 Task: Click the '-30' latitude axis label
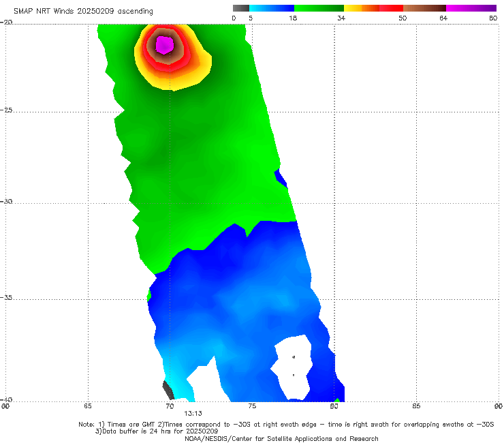tap(6, 201)
